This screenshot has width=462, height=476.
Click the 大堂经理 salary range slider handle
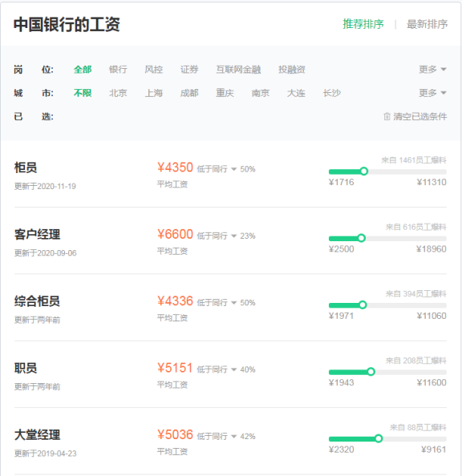tap(379, 438)
